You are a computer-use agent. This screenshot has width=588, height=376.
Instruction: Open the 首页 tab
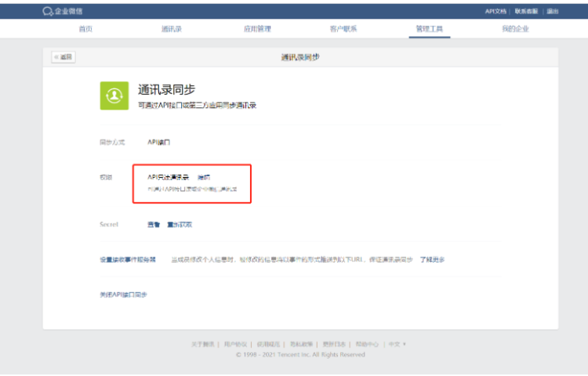[x=85, y=29]
